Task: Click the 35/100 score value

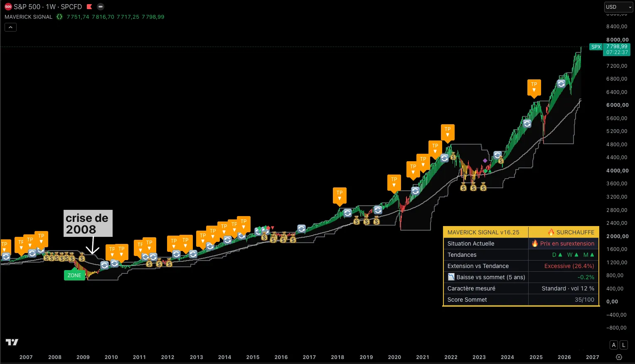Action: [x=585, y=300]
